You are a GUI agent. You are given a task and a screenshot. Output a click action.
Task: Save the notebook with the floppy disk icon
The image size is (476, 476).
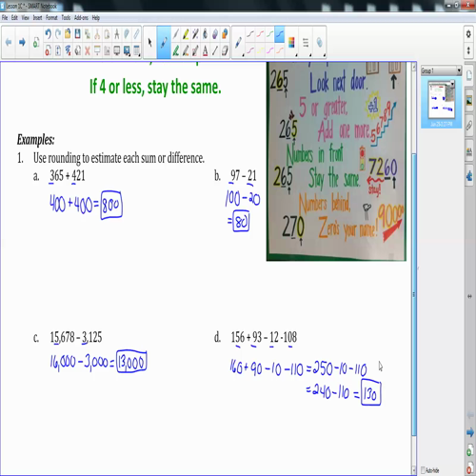coord(77,33)
